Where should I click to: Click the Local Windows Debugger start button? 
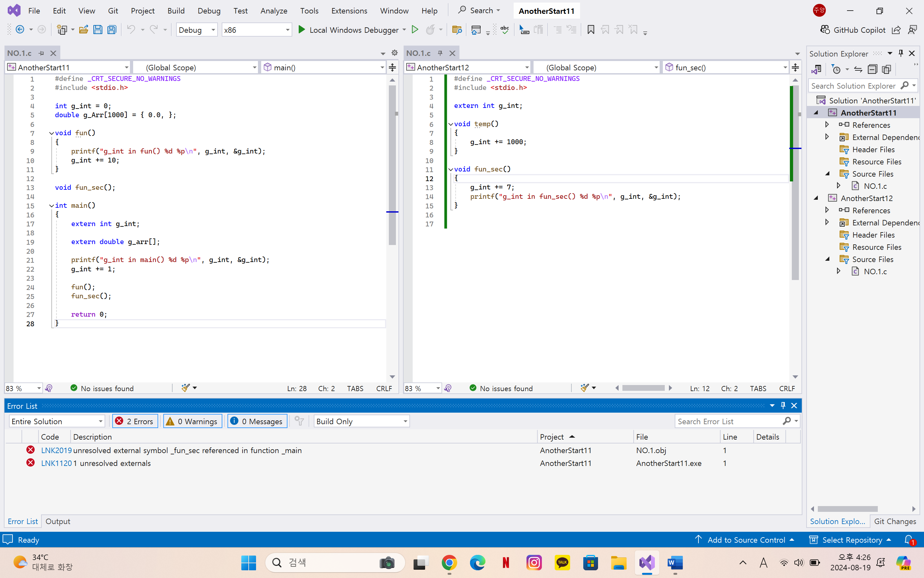point(348,30)
